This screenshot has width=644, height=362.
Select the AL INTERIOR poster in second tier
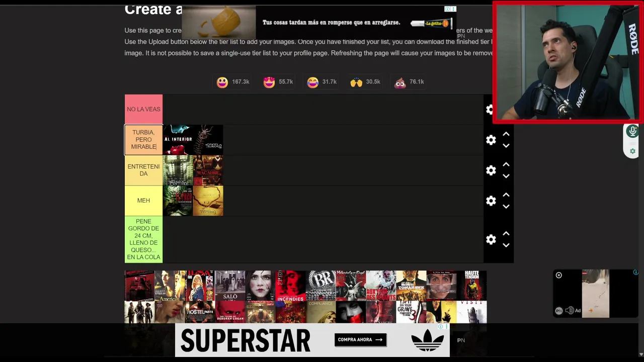point(178,140)
